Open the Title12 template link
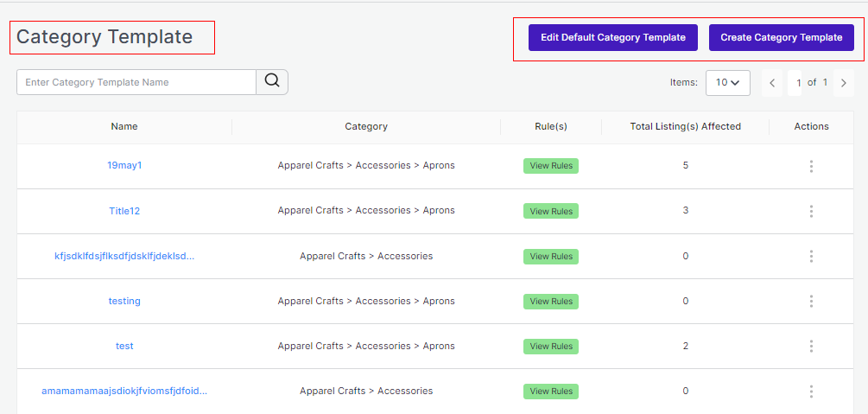 [x=124, y=210]
